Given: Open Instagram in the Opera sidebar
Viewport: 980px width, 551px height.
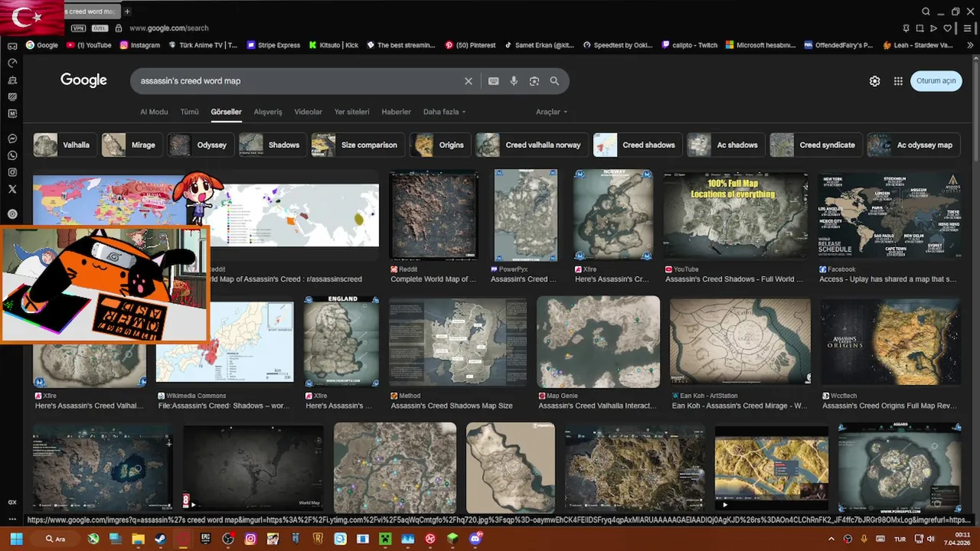Looking at the screenshot, I should [12, 172].
